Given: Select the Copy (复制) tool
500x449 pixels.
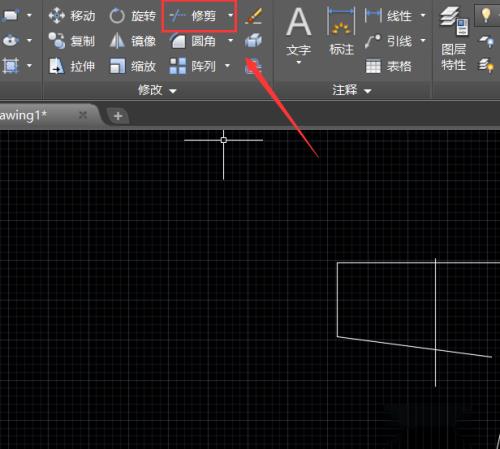Looking at the screenshot, I should tap(72, 41).
